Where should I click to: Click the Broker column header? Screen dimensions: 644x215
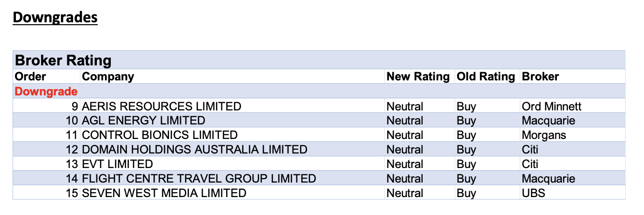540,77
